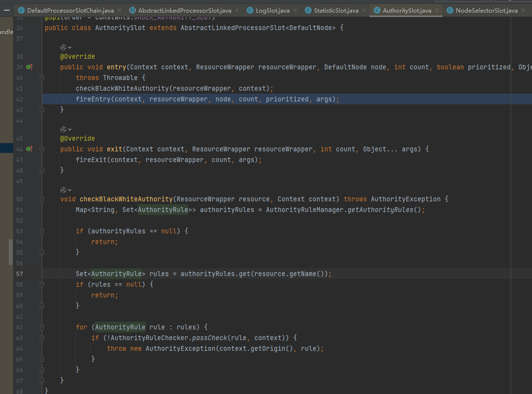
Task: Open inlay hint dropdown above exit method
Action: pyautogui.click(x=66, y=130)
